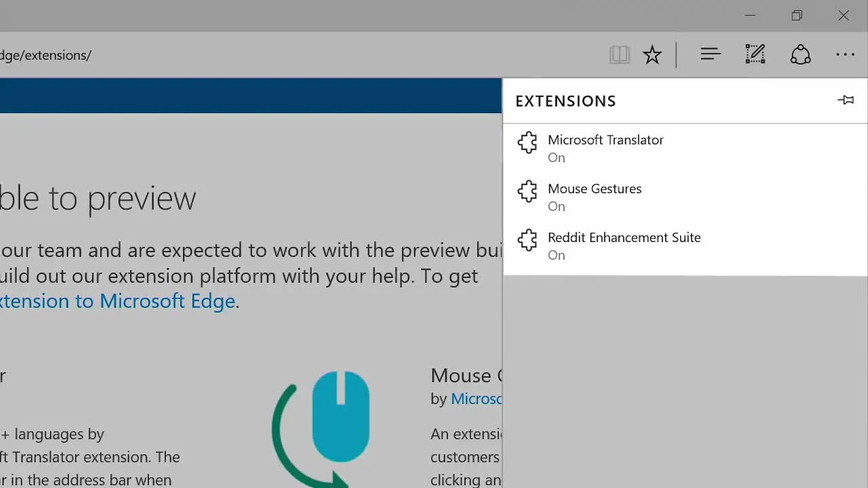Follow the Microsoft author link under Mouse
The width and height of the screenshot is (868, 488).
[x=477, y=399]
